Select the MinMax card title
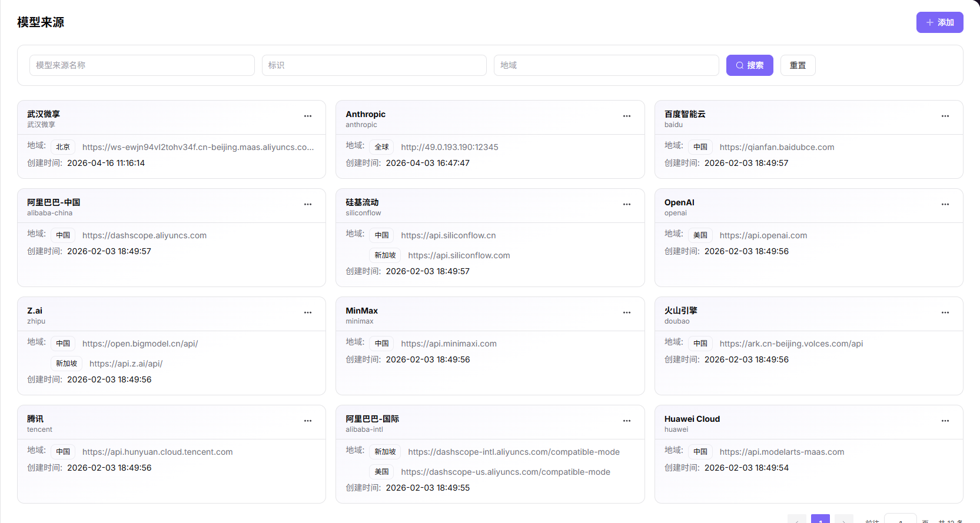980x523 pixels. (362, 311)
